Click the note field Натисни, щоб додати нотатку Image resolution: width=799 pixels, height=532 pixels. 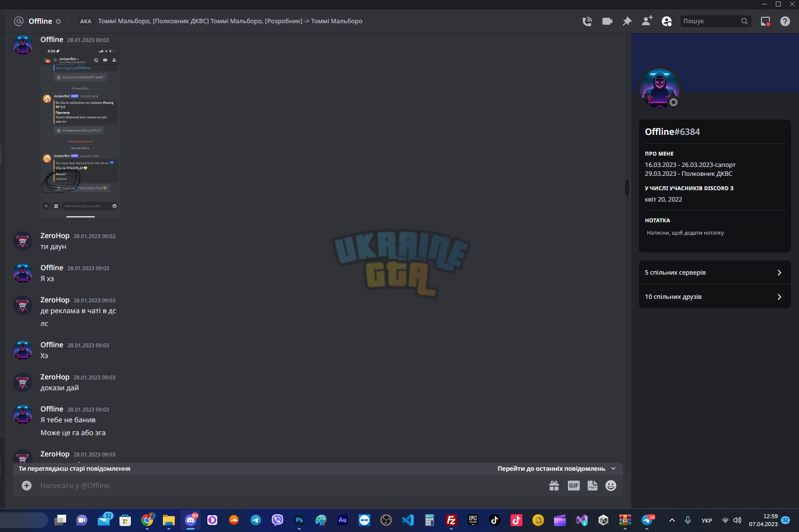pyautogui.click(x=715, y=233)
